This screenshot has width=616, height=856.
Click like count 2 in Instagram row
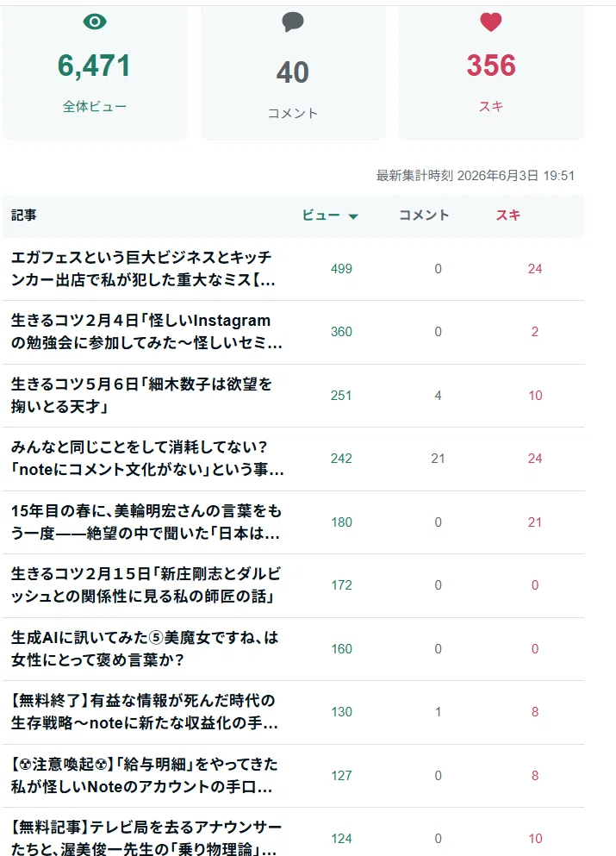click(535, 331)
